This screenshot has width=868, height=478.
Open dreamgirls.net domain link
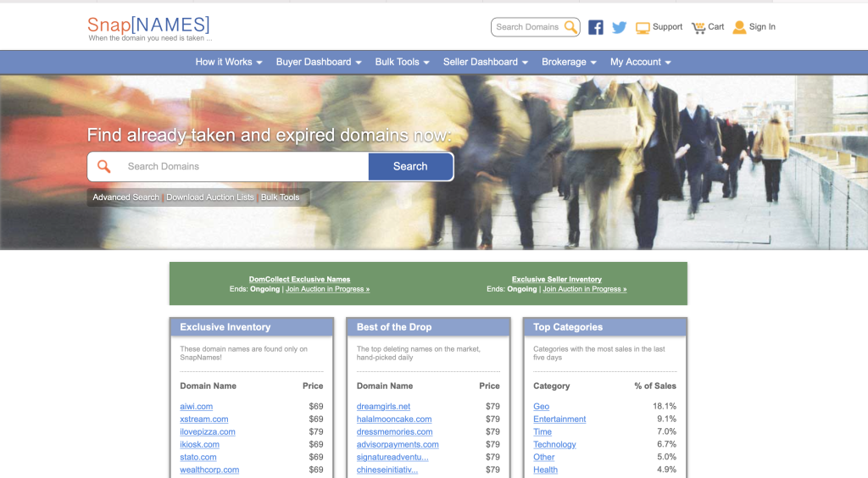point(384,406)
